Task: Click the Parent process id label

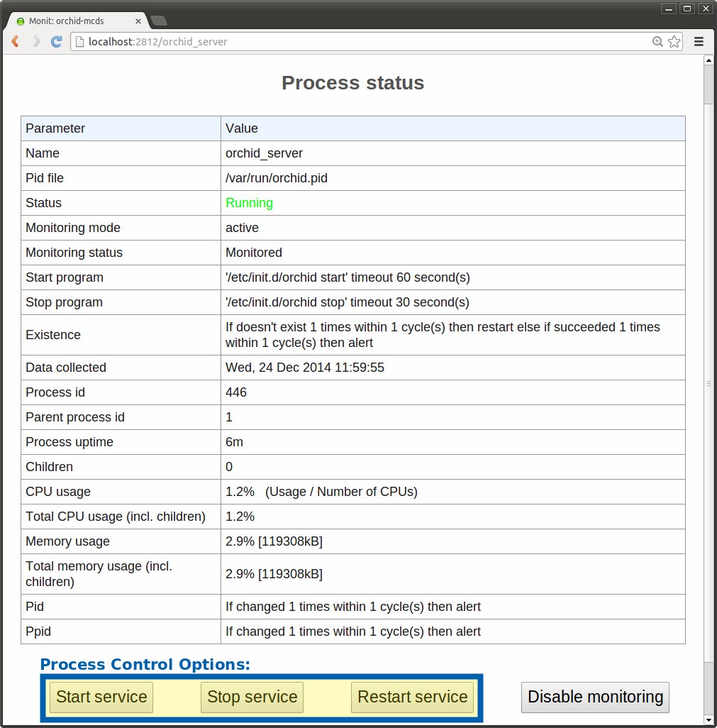Action: pos(75,417)
